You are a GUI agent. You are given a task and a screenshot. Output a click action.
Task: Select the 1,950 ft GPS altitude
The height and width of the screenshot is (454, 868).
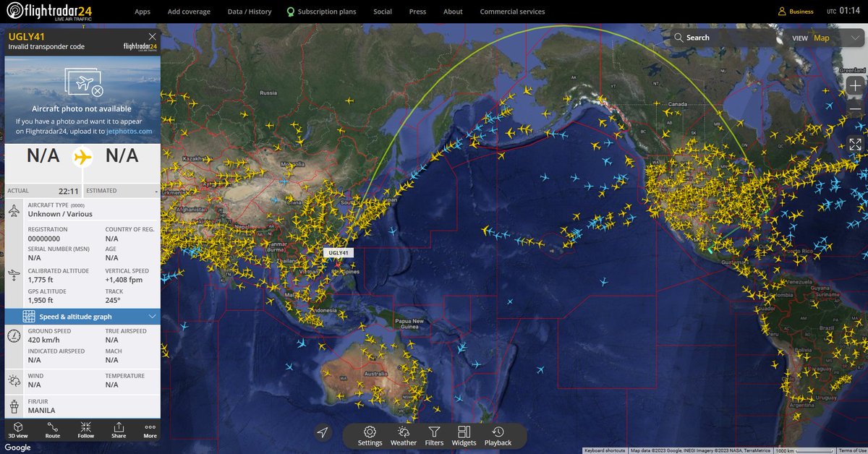point(41,299)
